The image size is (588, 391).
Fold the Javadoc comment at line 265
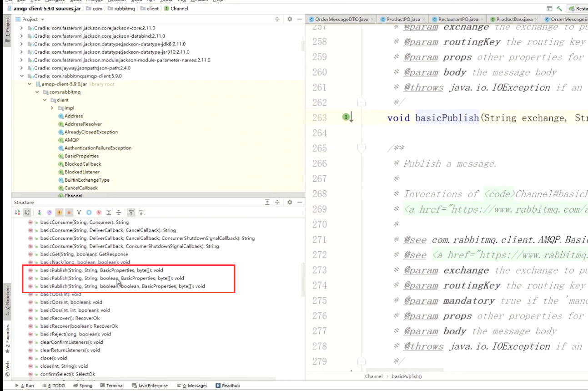pyautogui.click(x=362, y=148)
